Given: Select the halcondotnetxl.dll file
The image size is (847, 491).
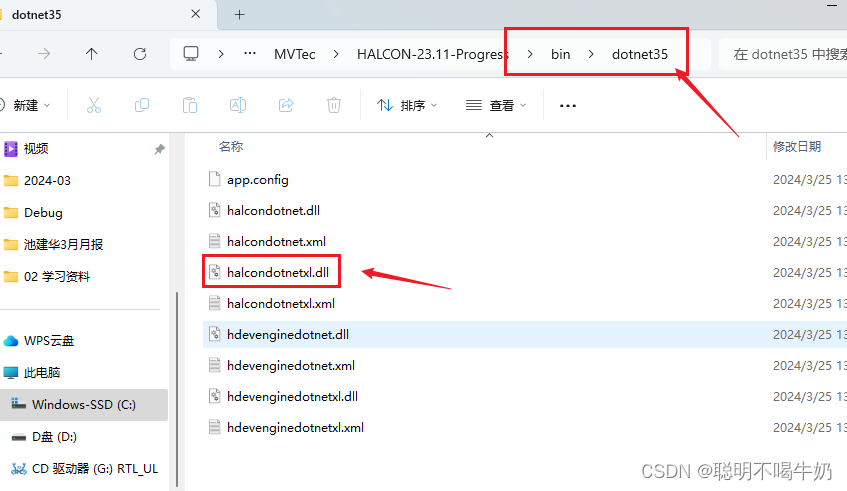Looking at the screenshot, I should [x=278, y=272].
